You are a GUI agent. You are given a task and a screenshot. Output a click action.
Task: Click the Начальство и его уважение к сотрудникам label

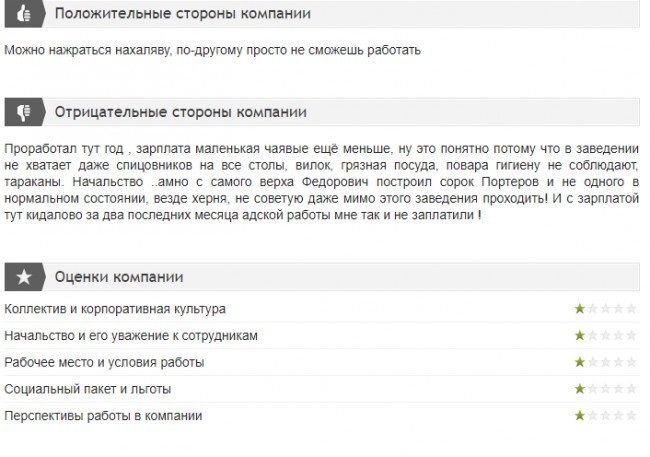point(131,335)
